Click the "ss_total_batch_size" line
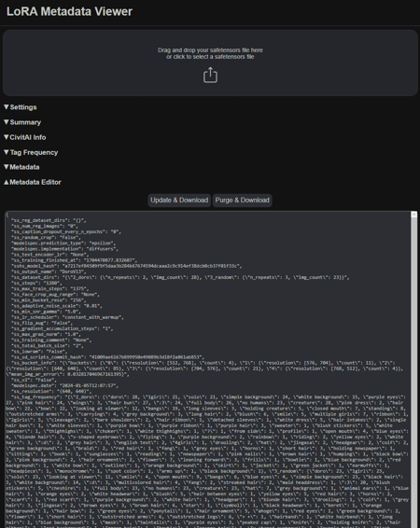This screenshot has width=420, height=528. click(48, 345)
